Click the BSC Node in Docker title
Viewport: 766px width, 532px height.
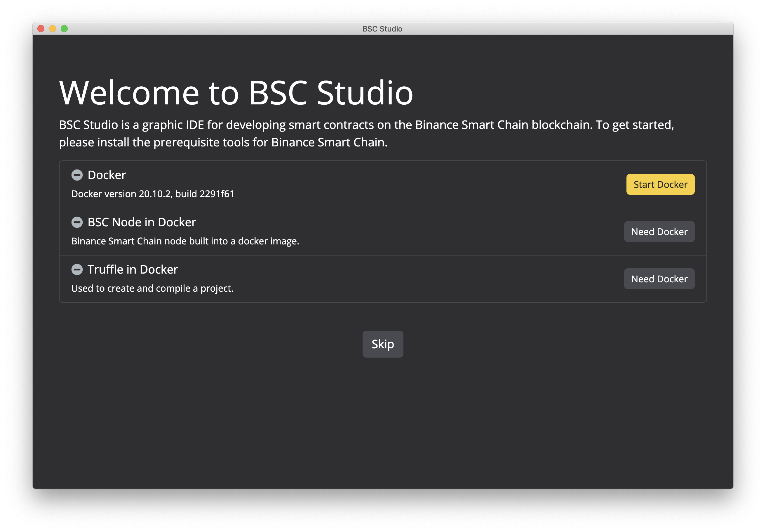tap(142, 222)
